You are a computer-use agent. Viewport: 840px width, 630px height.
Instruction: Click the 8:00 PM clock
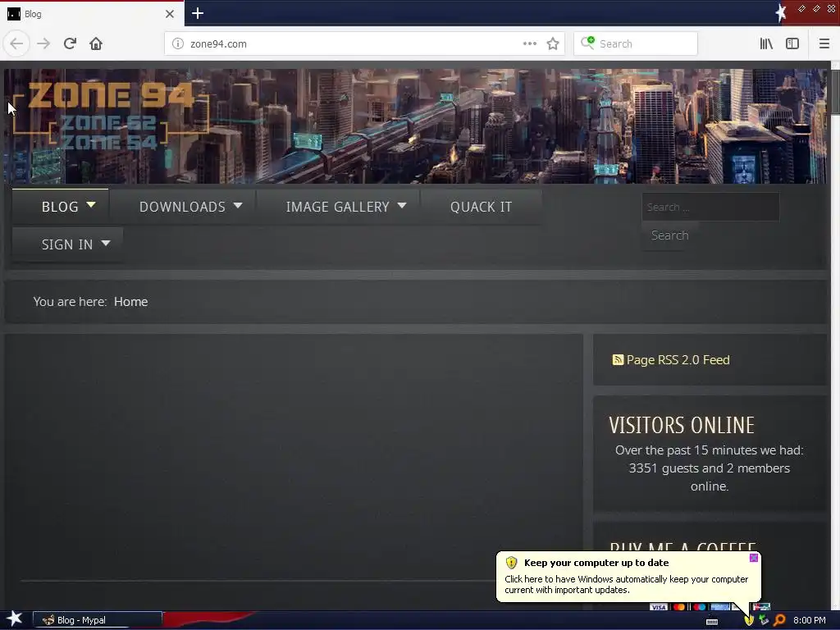click(x=809, y=620)
